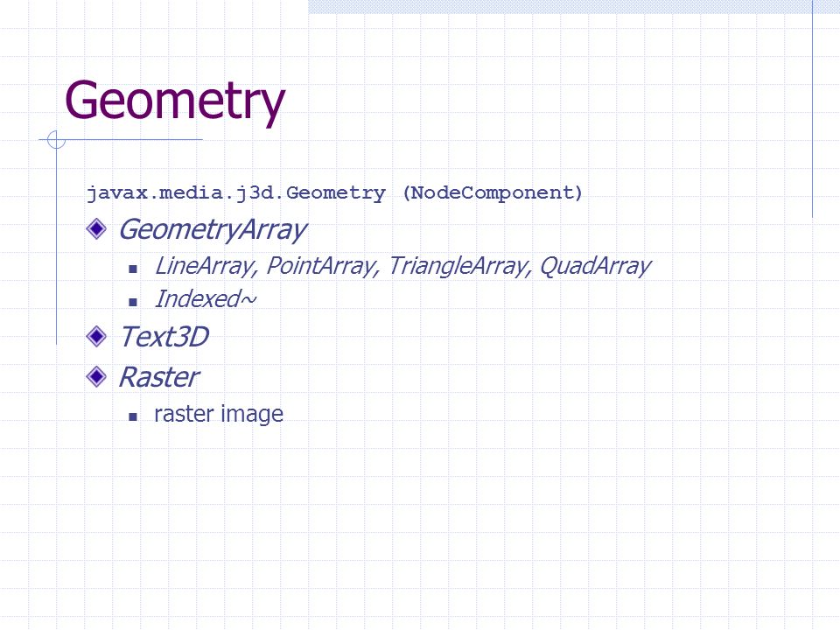840x630 pixels.
Task: Click the diamond bullet beside Raster
Action: click(x=96, y=376)
